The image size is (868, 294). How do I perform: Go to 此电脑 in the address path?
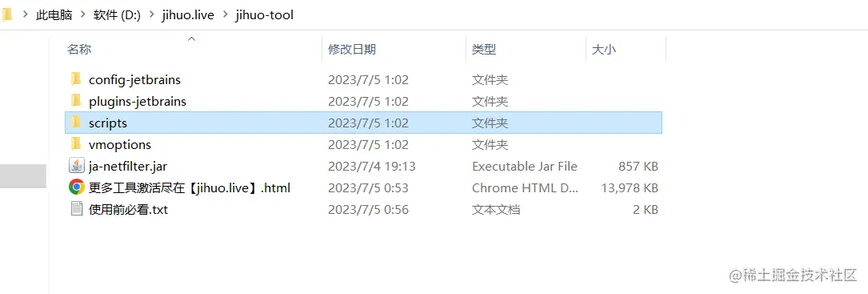(x=54, y=15)
